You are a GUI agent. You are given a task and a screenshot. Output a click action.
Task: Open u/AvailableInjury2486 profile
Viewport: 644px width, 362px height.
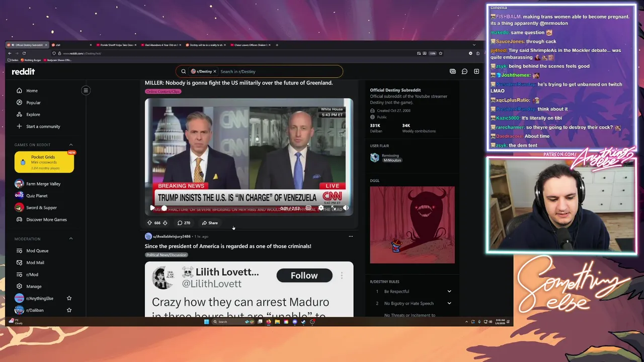[172, 236]
